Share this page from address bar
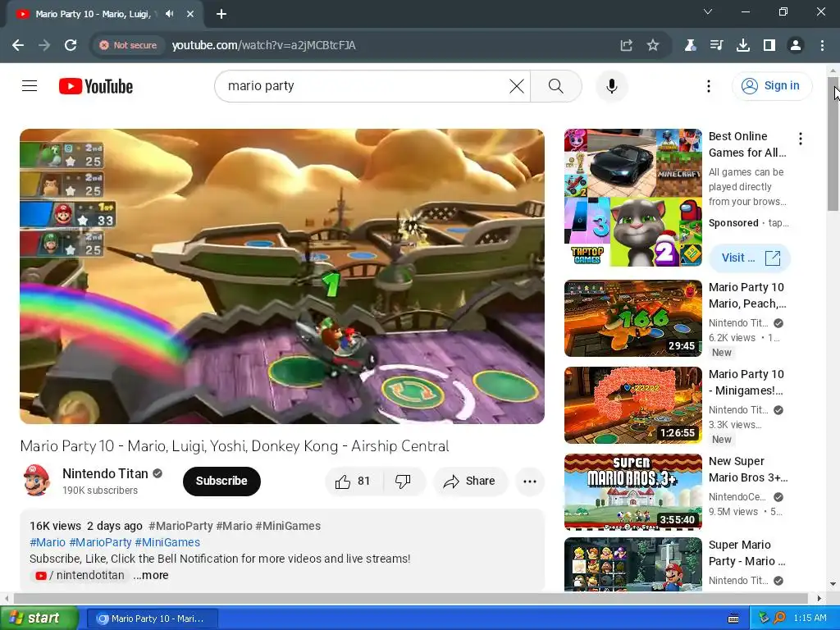 [626, 45]
